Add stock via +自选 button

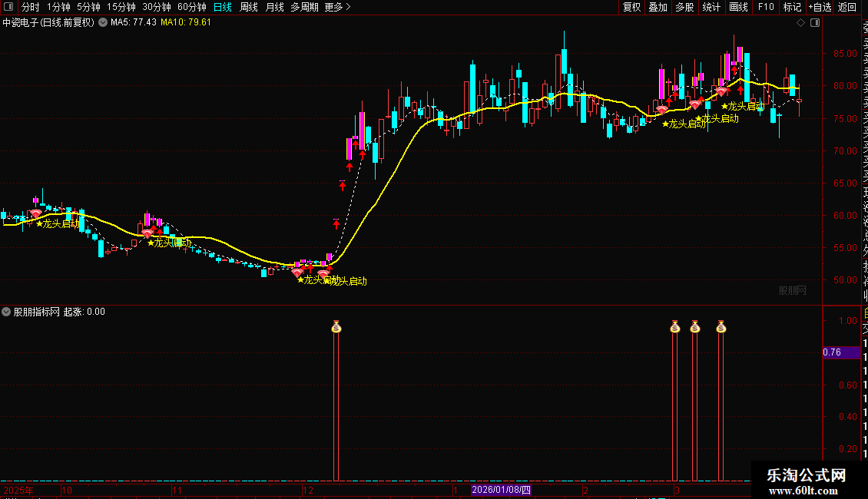820,7
